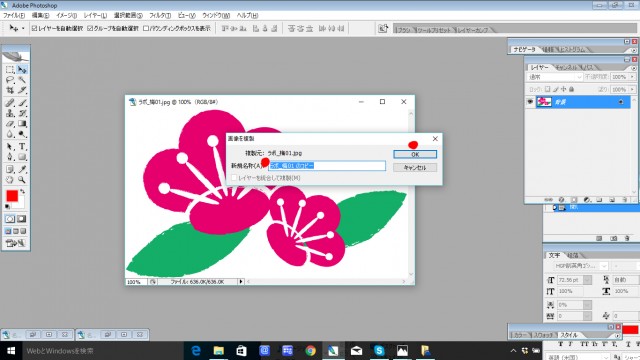Select the Notes tool
The height and width of the screenshot is (360, 640).
(10, 169)
